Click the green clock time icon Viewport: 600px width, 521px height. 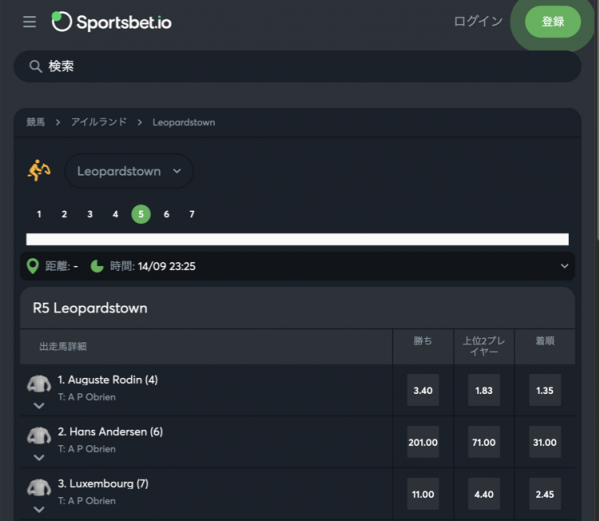click(x=97, y=266)
